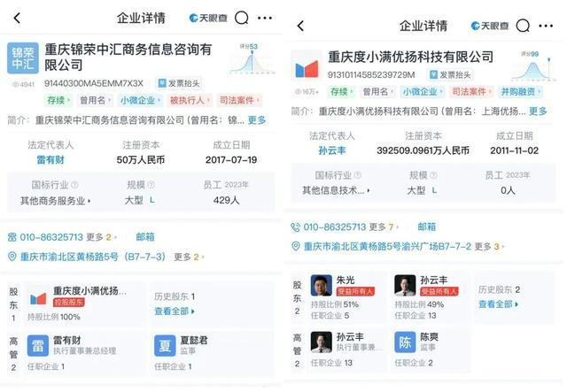Tap phone icon beside left 010-86325713
This screenshot has width=567, height=392.
(12, 237)
